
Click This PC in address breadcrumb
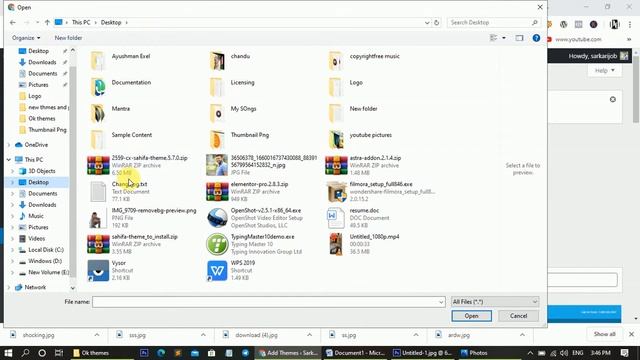(81, 22)
